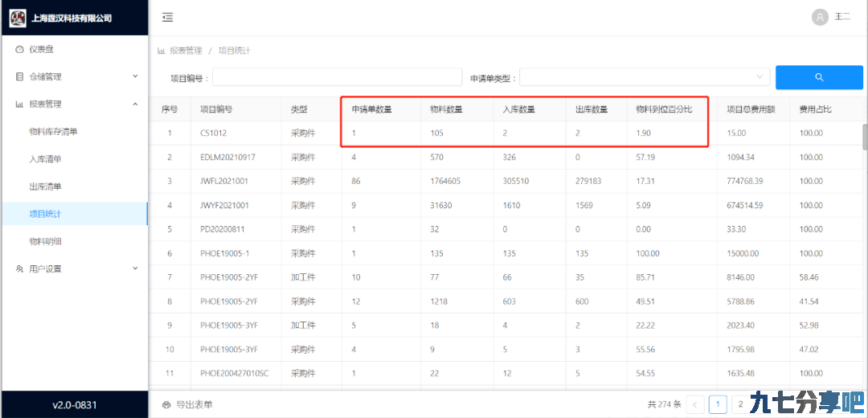Click the 共 274 条 total count
This screenshot has width=868, height=418.
pyautogui.click(x=665, y=404)
